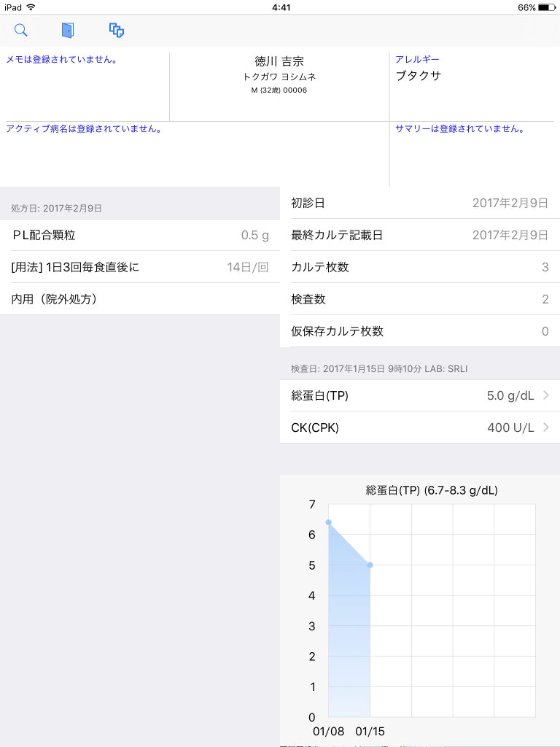Select the 内用（院外処方） row
The width and height of the screenshot is (560, 747).
[x=140, y=299]
